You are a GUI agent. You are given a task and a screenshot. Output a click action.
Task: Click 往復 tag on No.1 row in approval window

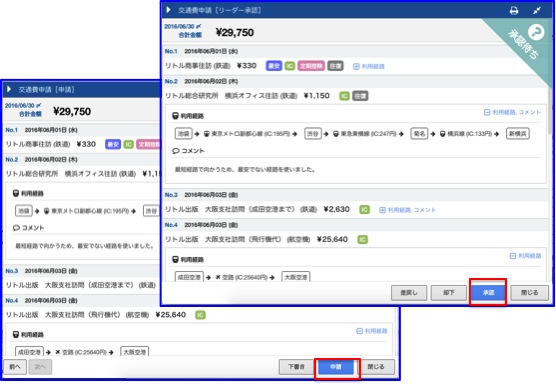point(335,66)
